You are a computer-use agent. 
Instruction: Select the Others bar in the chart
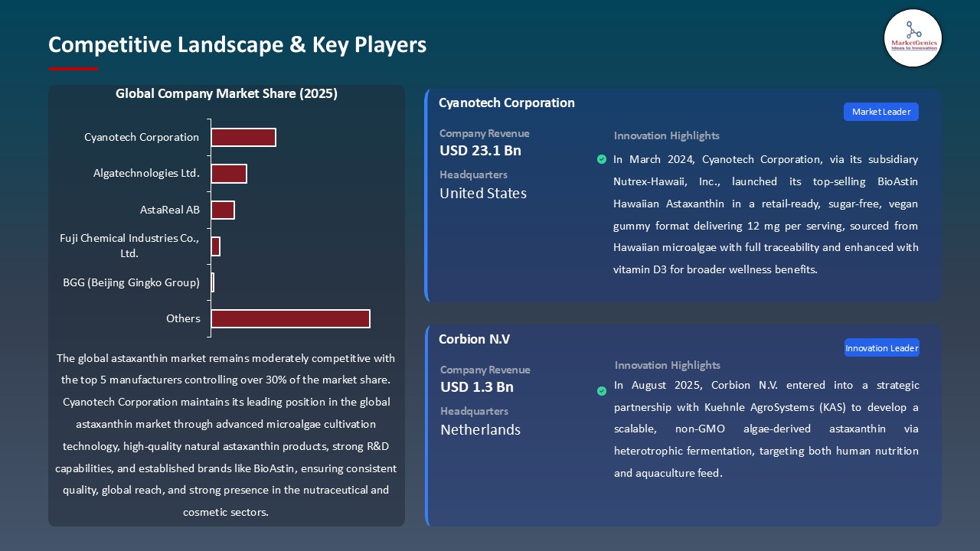pyautogui.click(x=290, y=318)
